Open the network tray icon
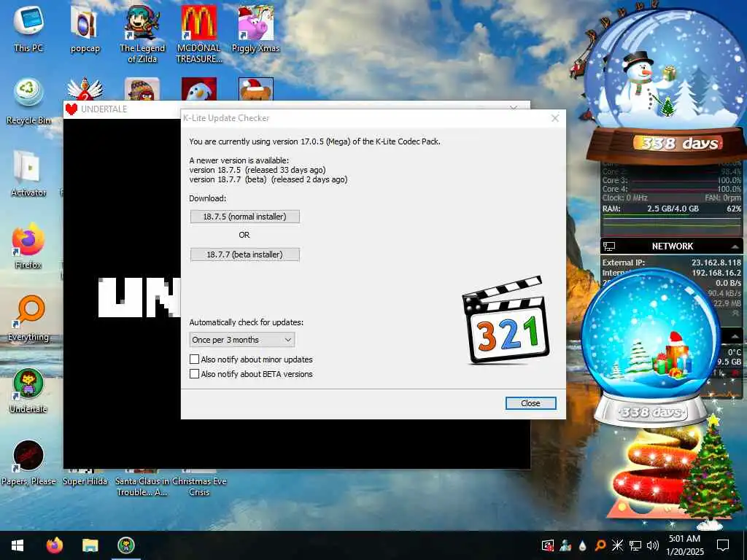747x560 pixels. tap(635, 545)
